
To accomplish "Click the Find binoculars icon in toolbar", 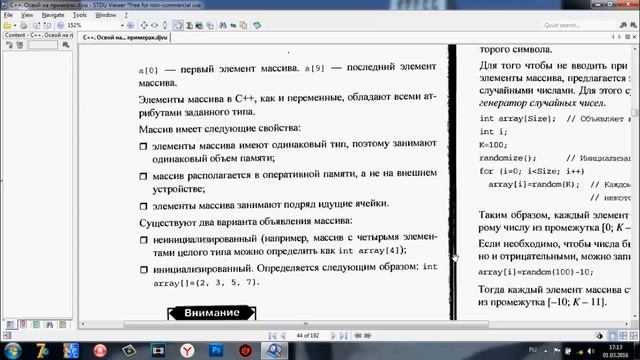I will (223, 25).
